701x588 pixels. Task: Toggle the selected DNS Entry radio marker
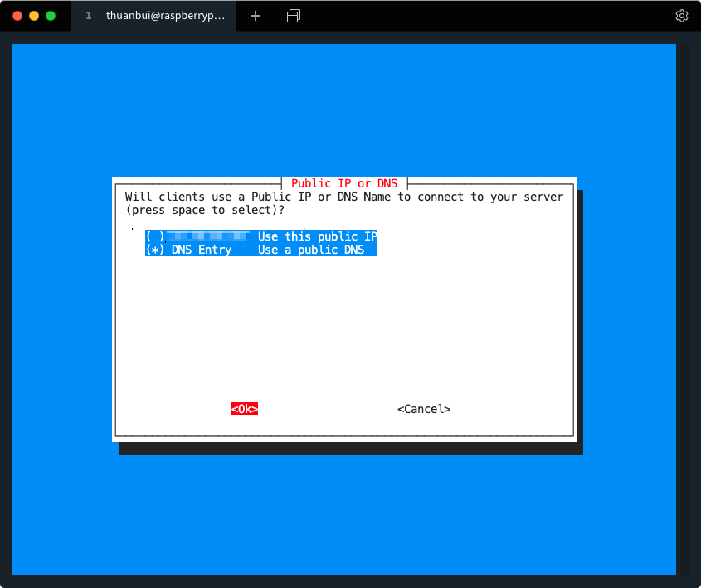pos(155,250)
